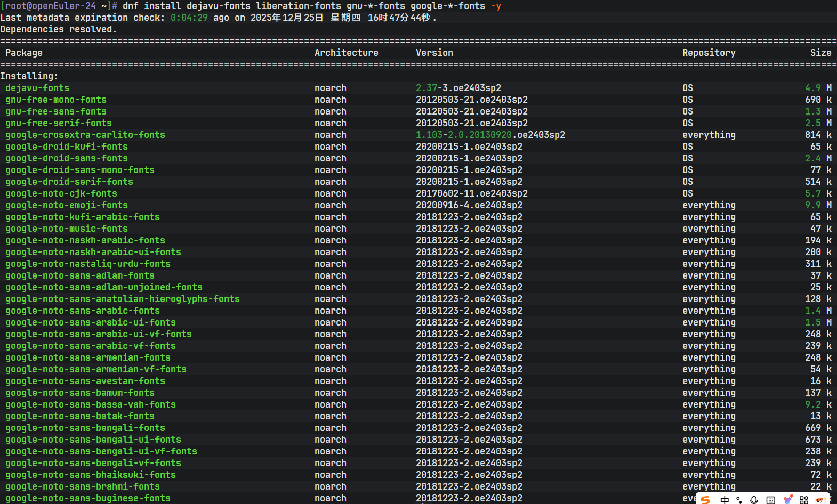Click the google-noto-sans-bassa-vah-fonts entry
Screen dimensions: 837x504
pos(91,404)
